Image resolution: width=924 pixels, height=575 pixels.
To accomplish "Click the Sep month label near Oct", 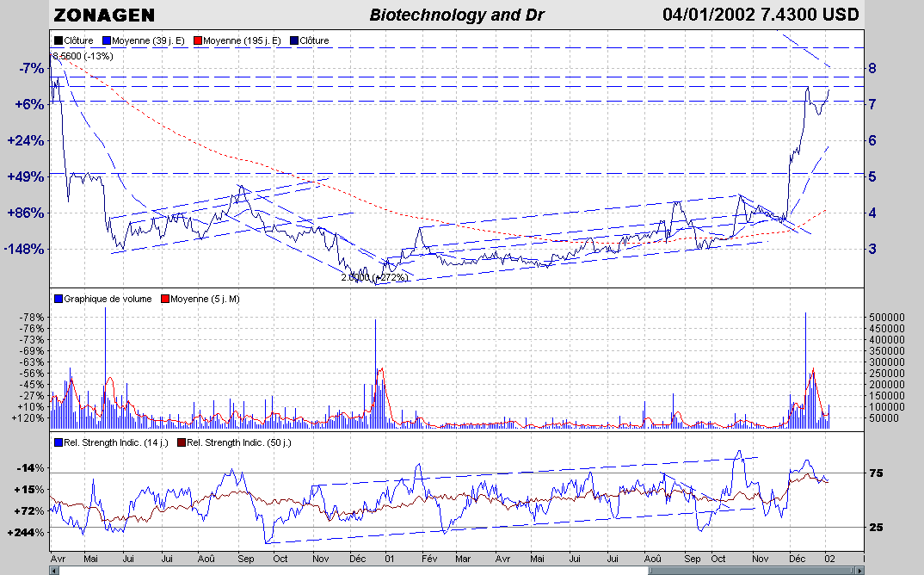I will [693, 559].
